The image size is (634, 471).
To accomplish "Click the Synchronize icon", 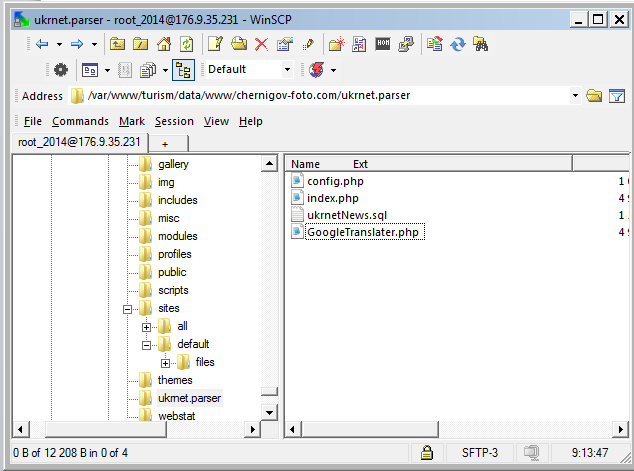I will click(458, 44).
